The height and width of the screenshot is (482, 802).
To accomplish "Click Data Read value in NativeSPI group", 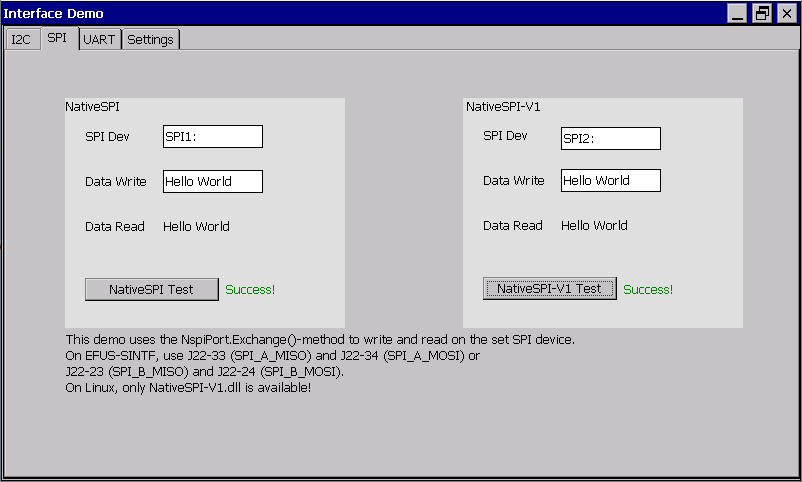I will click(x=196, y=226).
